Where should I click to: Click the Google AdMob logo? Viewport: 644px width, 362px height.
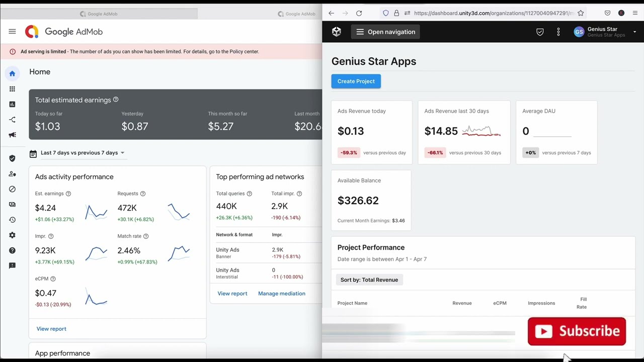click(x=64, y=32)
